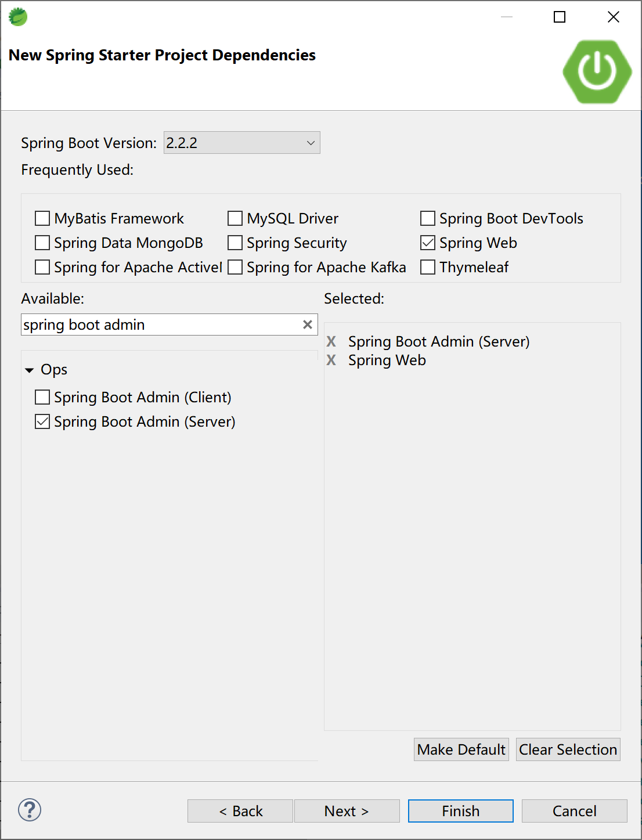Remove Spring Boot Admin (Server) from Selected
Image resolution: width=642 pixels, height=840 pixels.
pyautogui.click(x=331, y=341)
